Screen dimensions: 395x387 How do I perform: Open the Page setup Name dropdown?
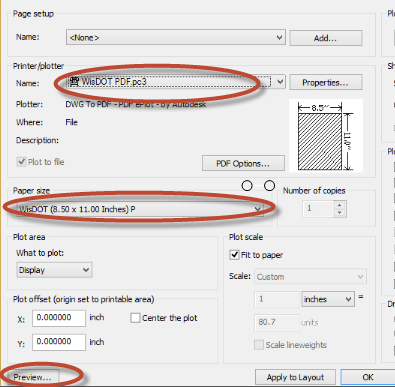pos(176,37)
